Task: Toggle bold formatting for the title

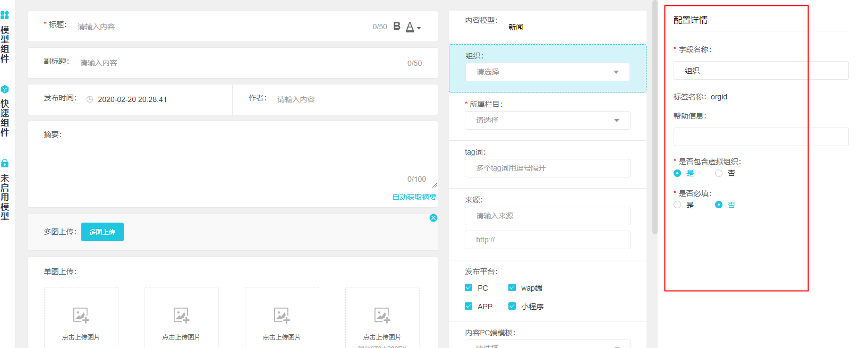Action: point(397,26)
